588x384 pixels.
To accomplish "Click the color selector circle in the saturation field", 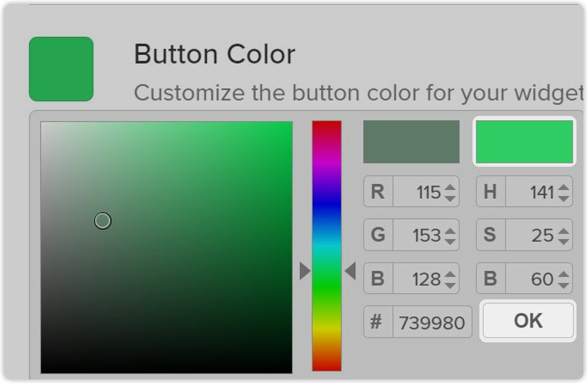I will coord(103,221).
